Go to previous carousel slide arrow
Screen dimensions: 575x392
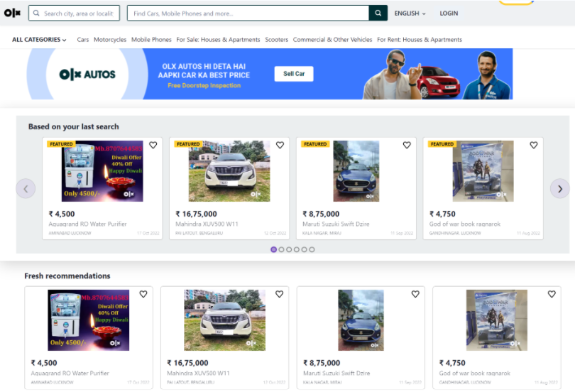tap(26, 188)
